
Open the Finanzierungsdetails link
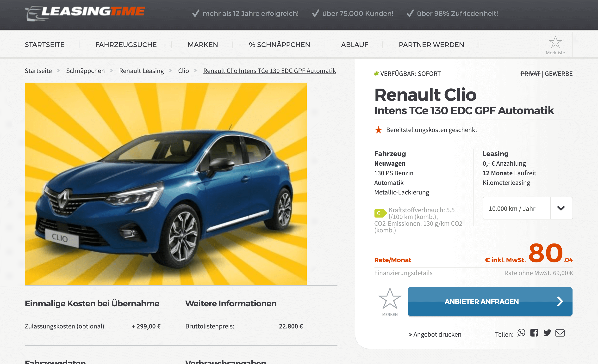pyautogui.click(x=403, y=273)
